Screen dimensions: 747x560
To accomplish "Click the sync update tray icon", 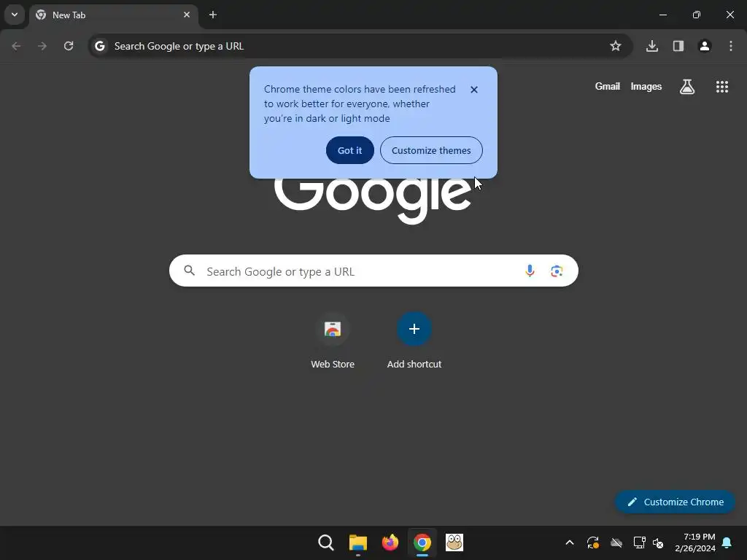I will [x=592, y=542].
